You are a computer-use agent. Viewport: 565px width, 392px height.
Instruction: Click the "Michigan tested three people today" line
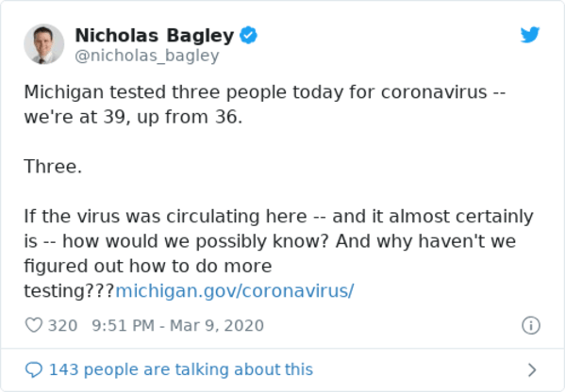[x=265, y=92]
